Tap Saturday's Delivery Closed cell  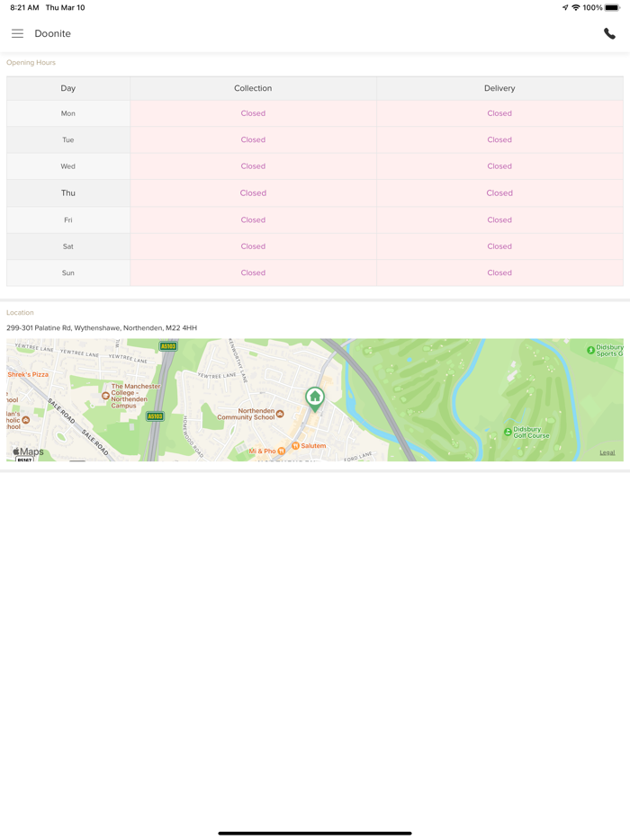pos(499,246)
